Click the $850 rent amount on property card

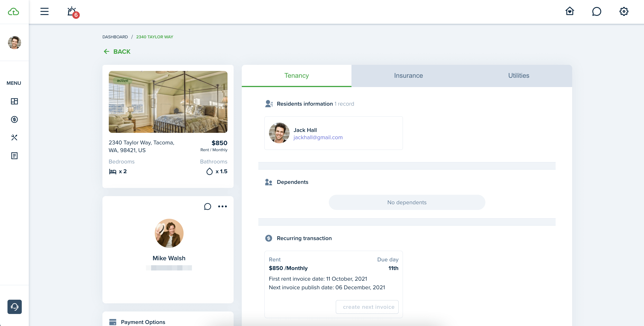point(220,143)
